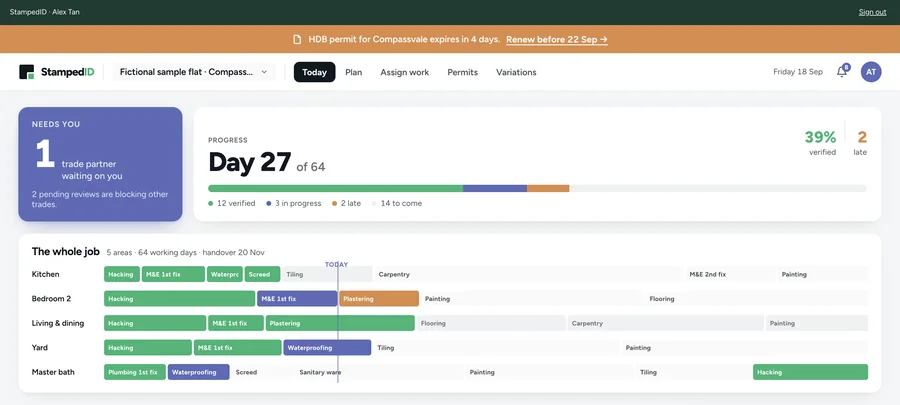Screen dimensions: 900x405
Task: Select the 3 in progress legend item
Action: pyautogui.click(x=294, y=203)
